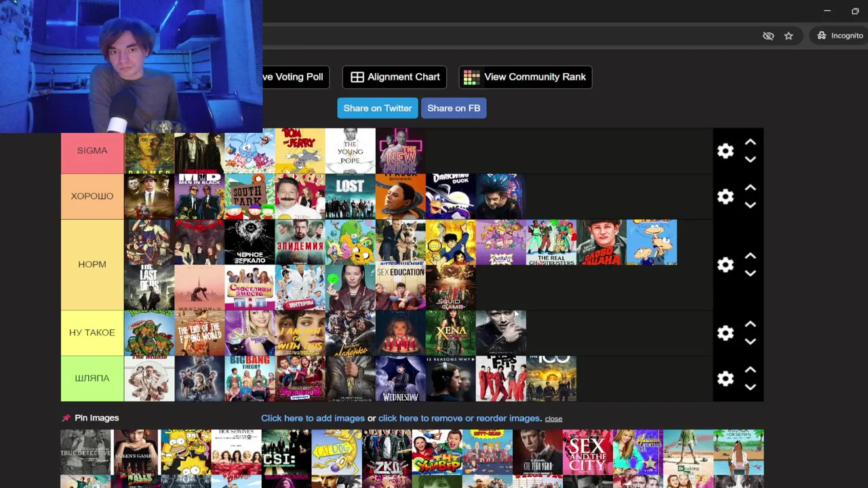
Task: Click the Voting Poll button
Action: [296, 77]
